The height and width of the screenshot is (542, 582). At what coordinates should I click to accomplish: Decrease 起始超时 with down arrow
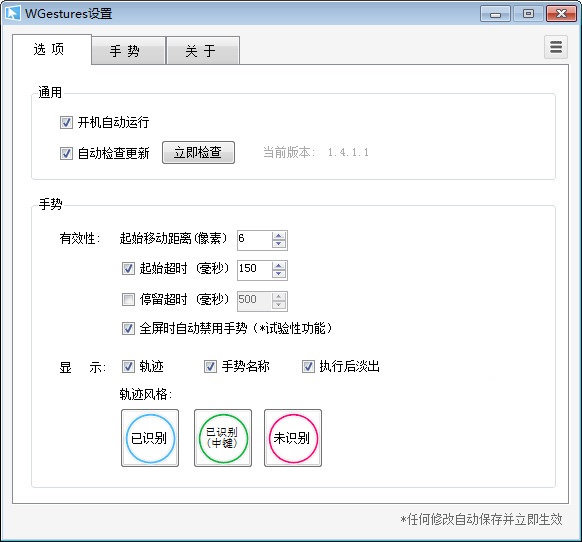279,275
